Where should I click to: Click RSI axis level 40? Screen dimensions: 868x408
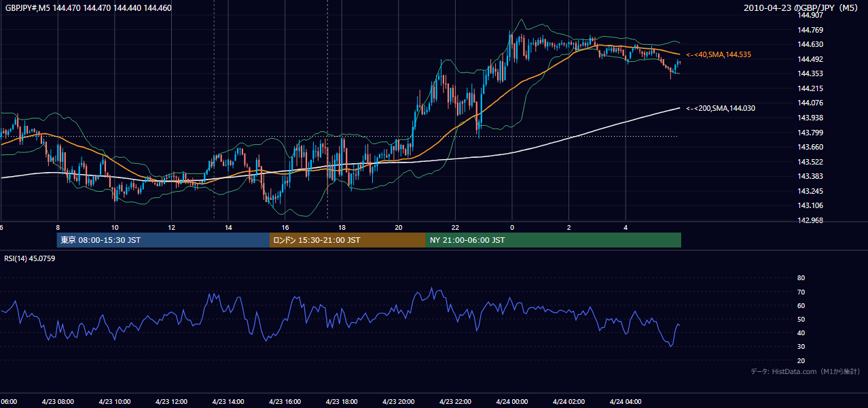[801, 333]
